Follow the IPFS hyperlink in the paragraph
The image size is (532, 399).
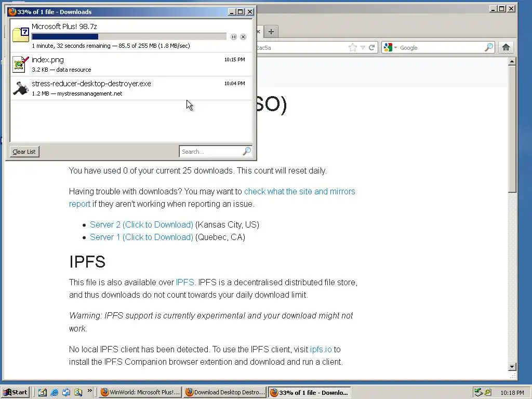pyautogui.click(x=185, y=282)
